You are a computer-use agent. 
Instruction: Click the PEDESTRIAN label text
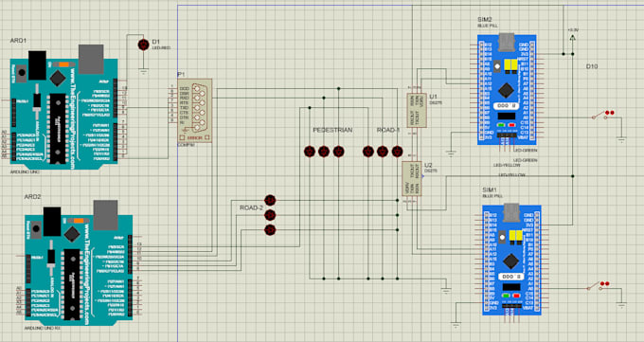pos(332,130)
